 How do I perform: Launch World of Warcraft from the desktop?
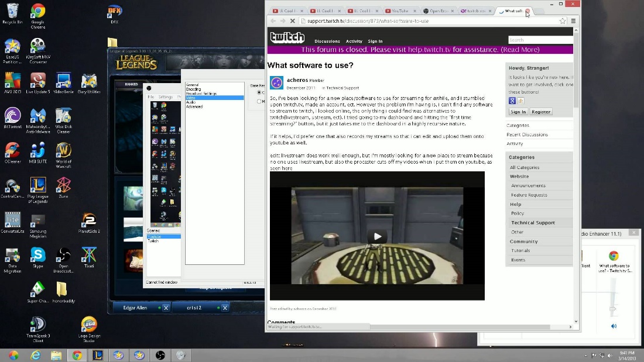[63, 155]
